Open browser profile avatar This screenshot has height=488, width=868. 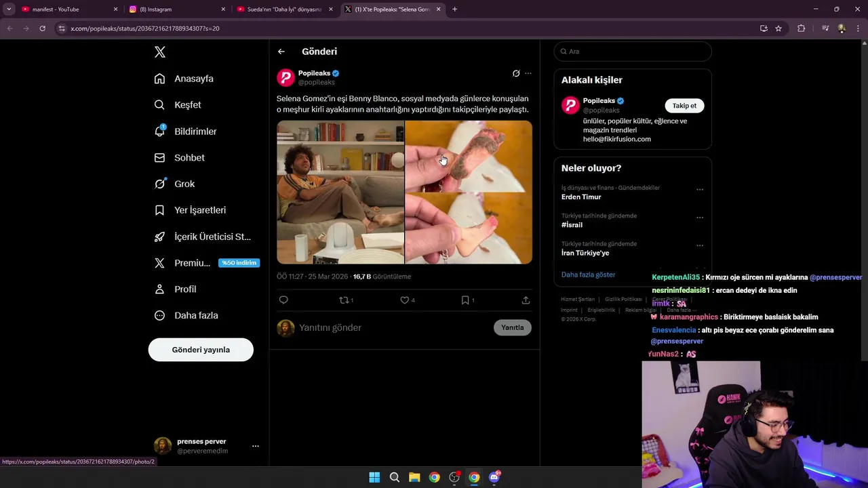(x=842, y=28)
